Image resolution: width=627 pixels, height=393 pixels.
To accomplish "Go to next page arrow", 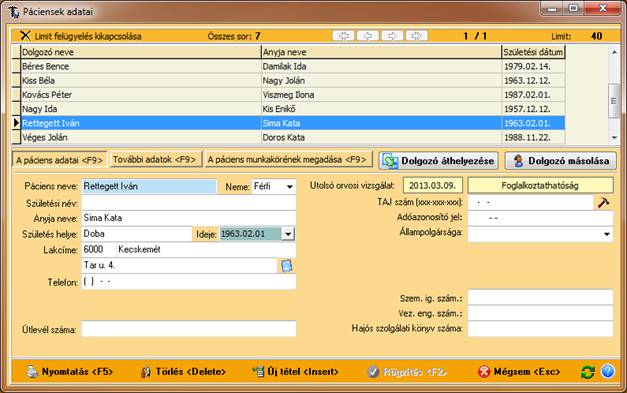I will coord(392,36).
